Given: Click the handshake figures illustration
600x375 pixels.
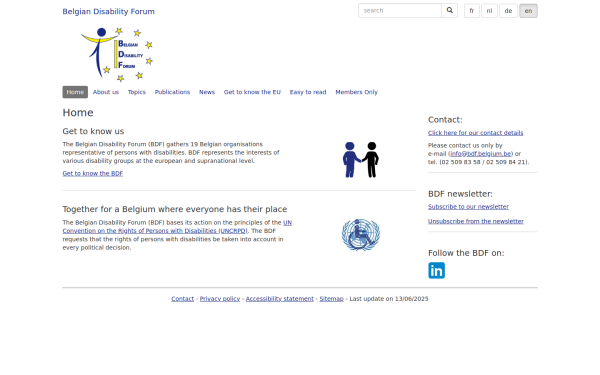Looking at the screenshot, I should [360, 160].
